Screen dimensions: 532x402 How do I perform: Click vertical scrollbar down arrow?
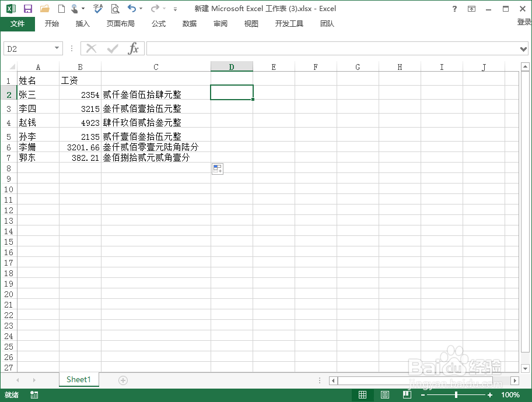point(525,368)
